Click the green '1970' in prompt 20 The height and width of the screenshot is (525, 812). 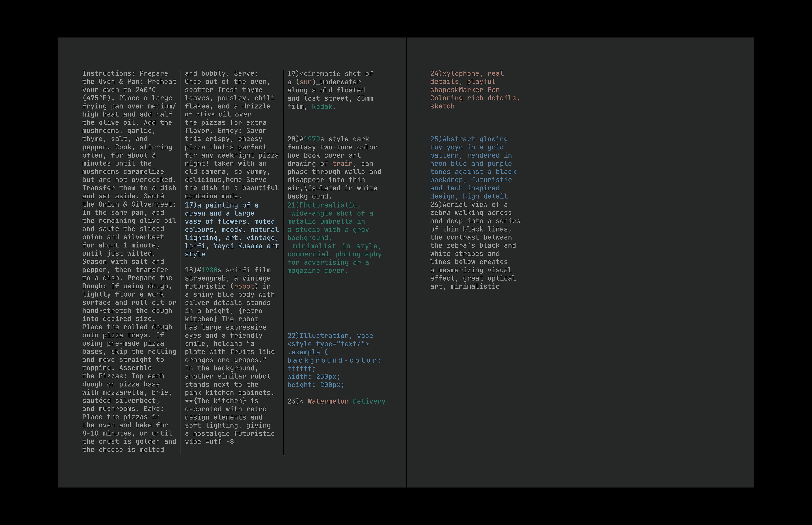coord(312,139)
